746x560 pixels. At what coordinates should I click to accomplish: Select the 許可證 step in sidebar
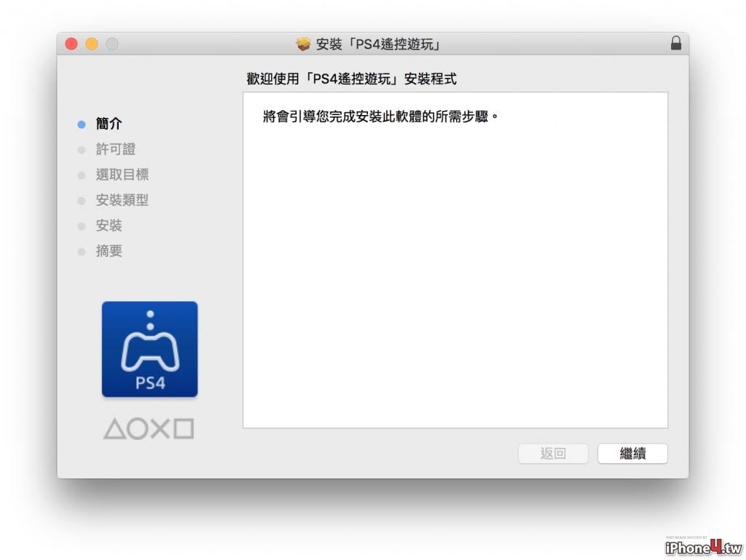click(116, 149)
